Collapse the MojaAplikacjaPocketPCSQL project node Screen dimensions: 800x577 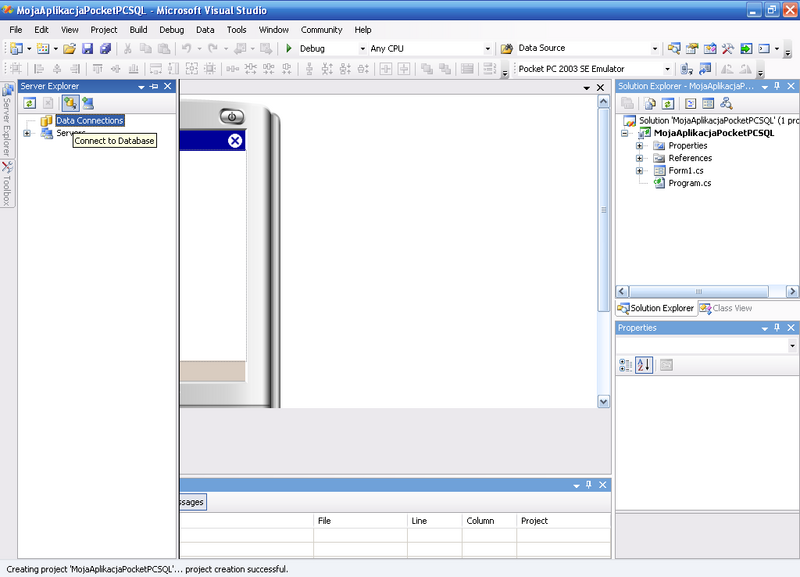point(624,133)
